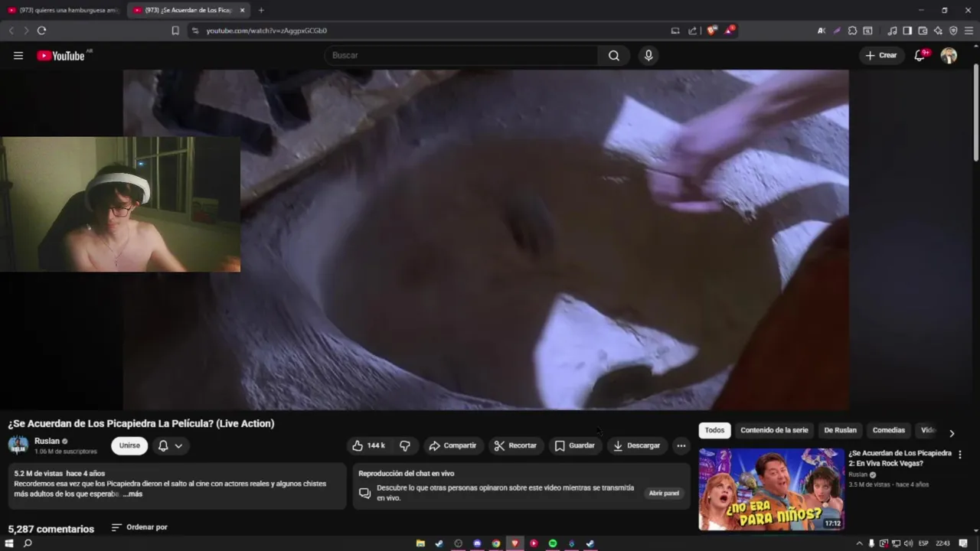Open Brave Rewards triangle icon

pyautogui.click(x=730, y=31)
